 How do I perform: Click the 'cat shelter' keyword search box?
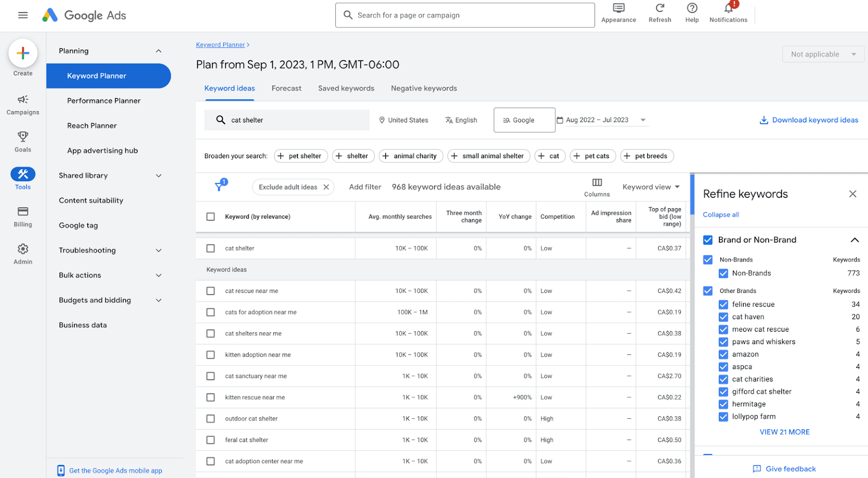(x=286, y=120)
